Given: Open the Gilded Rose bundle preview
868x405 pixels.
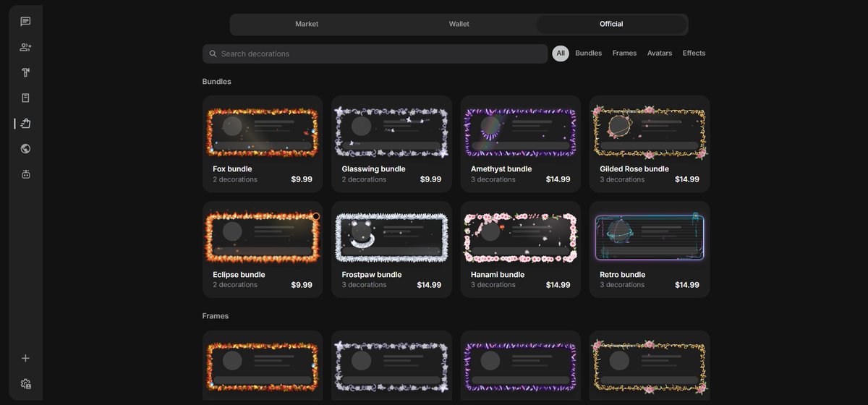Looking at the screenshot, I should point(650,132).
